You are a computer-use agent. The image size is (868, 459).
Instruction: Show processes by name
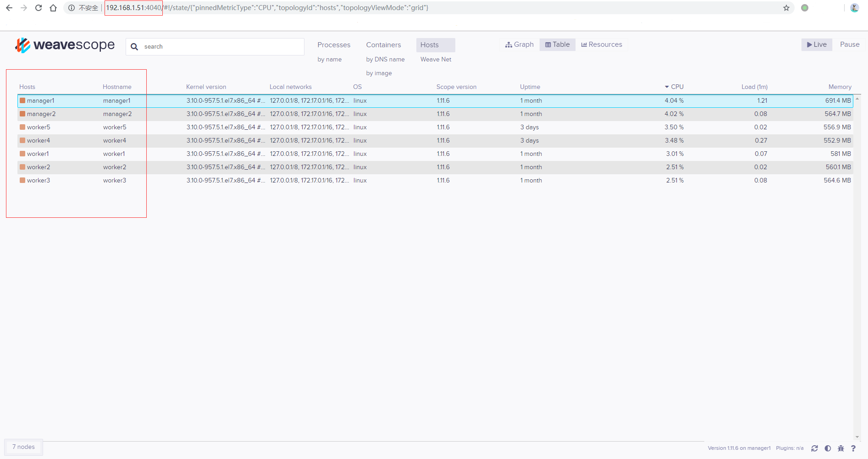tap(330, 60)
